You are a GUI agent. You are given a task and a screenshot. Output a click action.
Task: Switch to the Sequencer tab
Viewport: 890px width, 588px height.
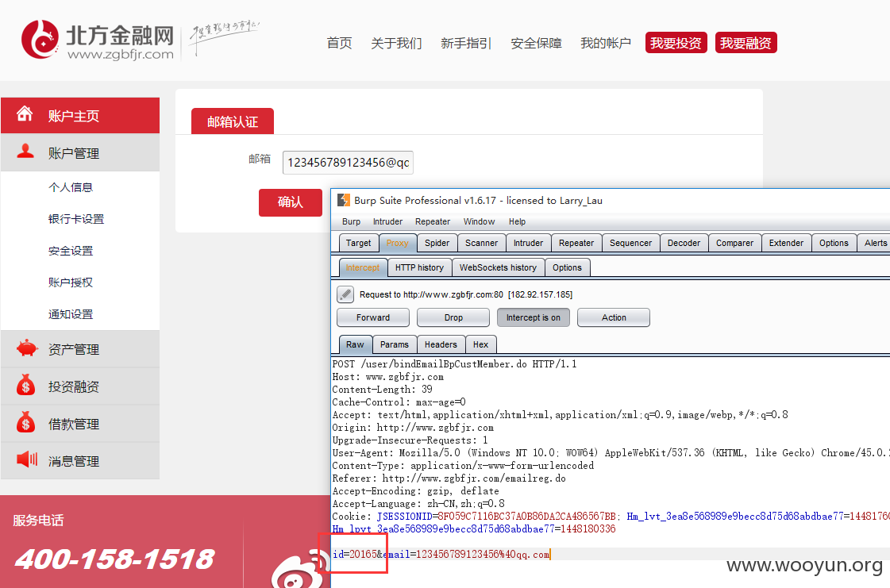click(630, 243)
